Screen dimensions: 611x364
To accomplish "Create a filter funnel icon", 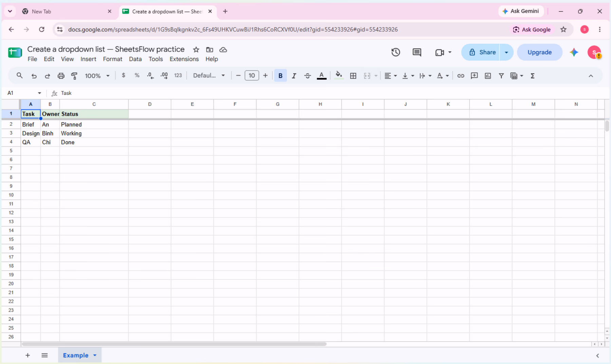I will [501, 76].
